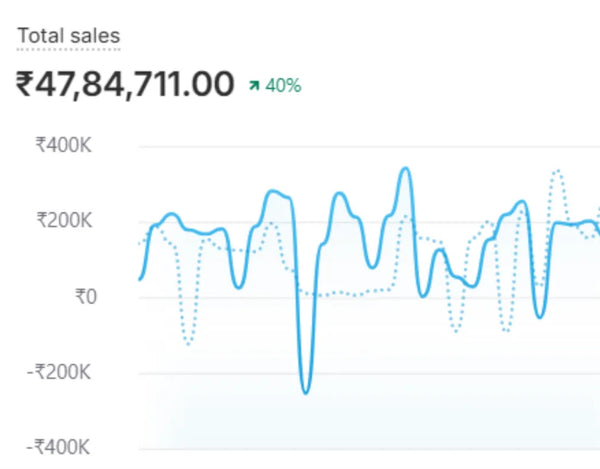Click the solid line's left starting point

tap(140, 278)
